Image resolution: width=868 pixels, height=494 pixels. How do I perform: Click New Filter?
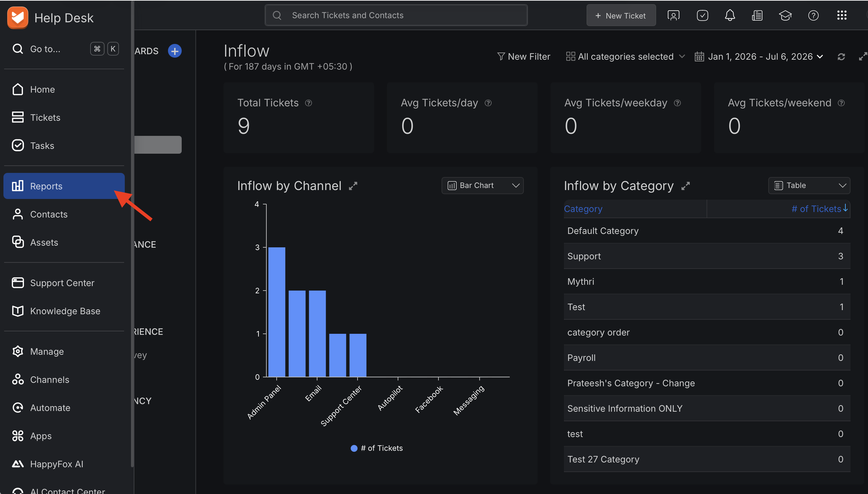coord(523,57)
